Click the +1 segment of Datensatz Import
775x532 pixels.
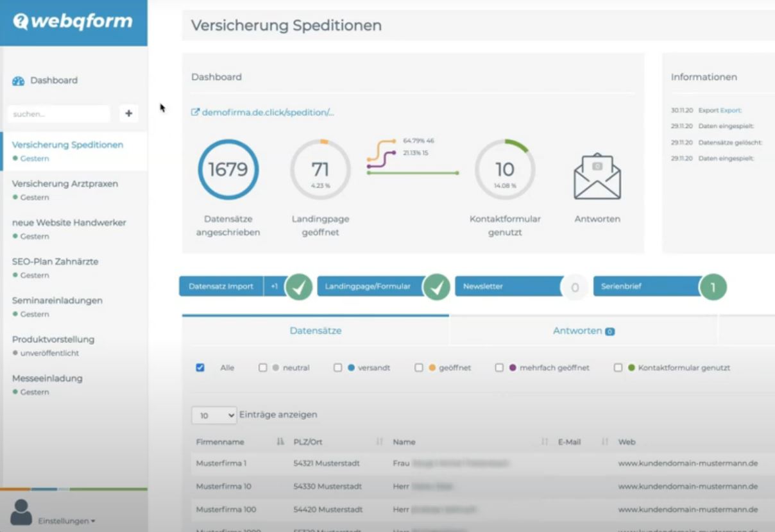(274, 287)
